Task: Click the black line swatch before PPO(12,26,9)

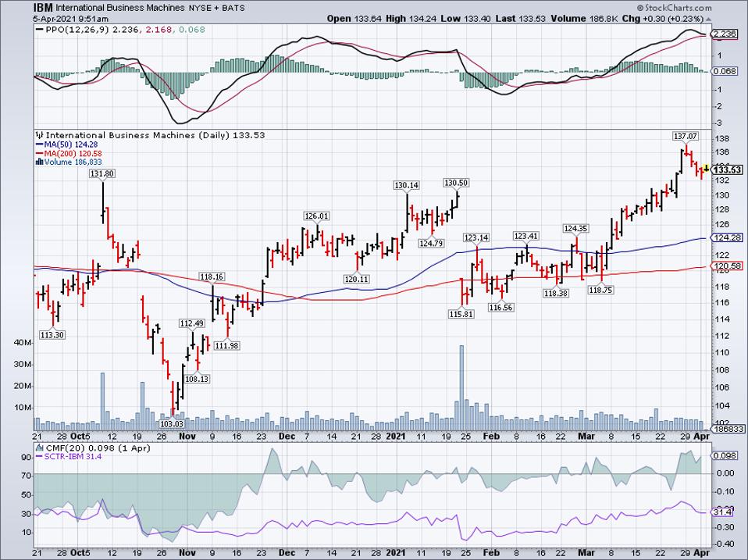Action: point(39,30)
